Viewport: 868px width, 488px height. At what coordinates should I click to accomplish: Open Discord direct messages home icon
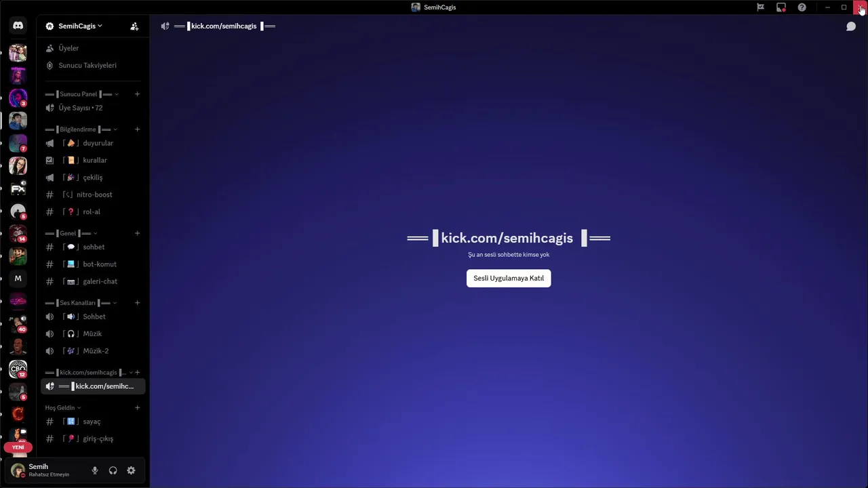pyautogui.click(x=18, y=26)
